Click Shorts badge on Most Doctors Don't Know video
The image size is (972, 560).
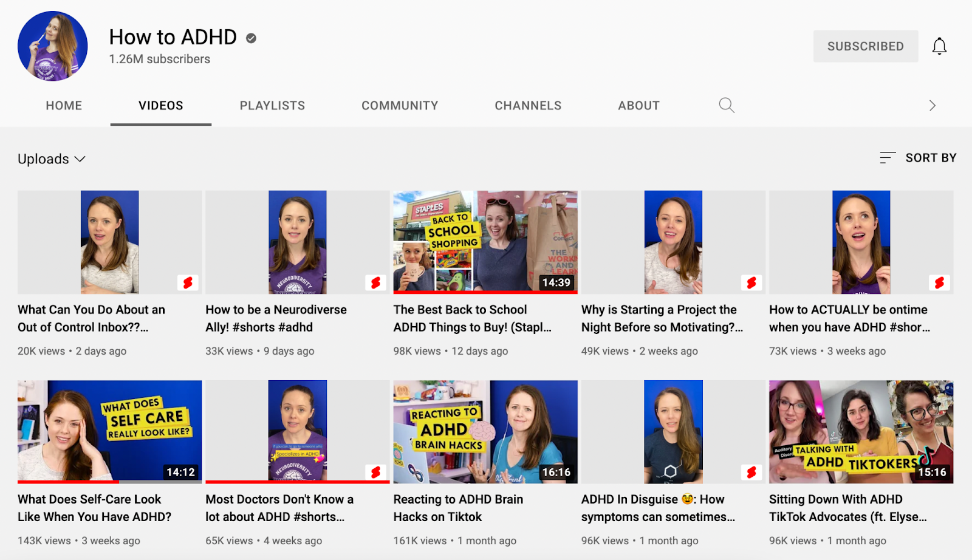point(375,472)
